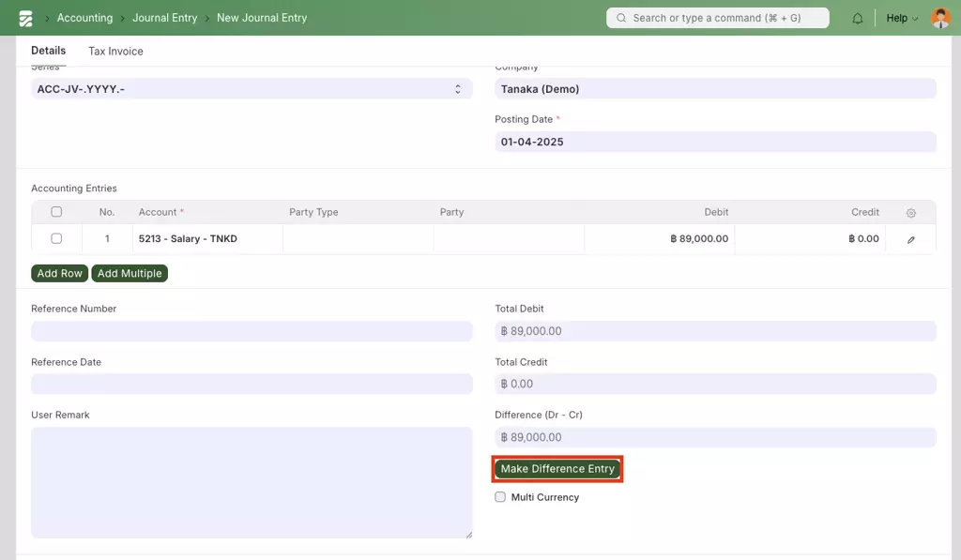Click the Debit column header

tap(716, 212)
